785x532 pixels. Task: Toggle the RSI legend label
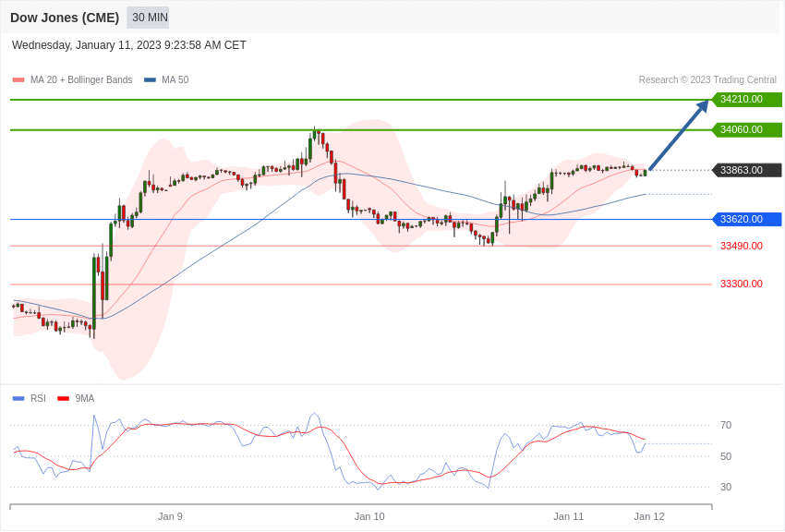[x=38, y=398]
